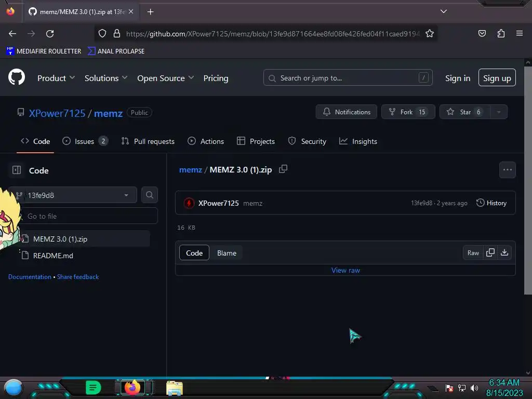Open the memz repository name link

coord(108,113)
